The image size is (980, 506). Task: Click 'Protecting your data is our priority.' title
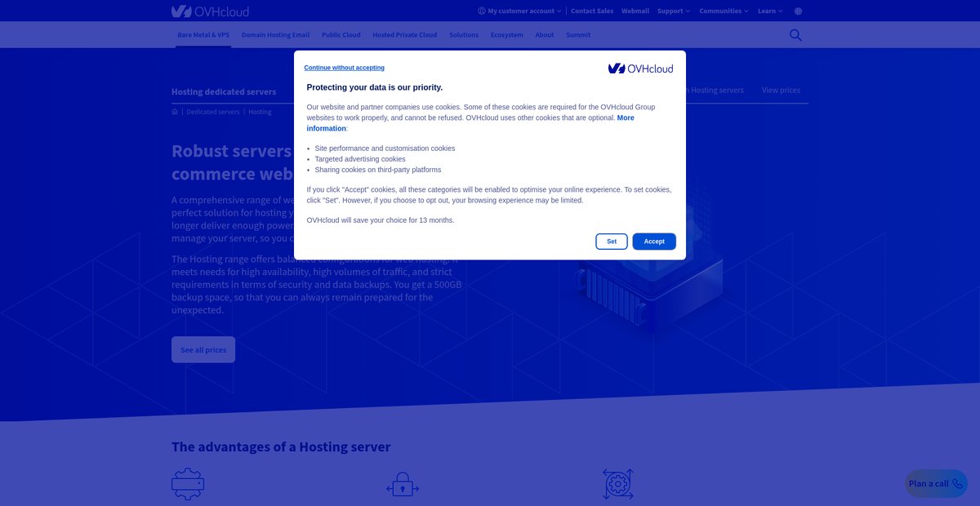pos(375,87)
